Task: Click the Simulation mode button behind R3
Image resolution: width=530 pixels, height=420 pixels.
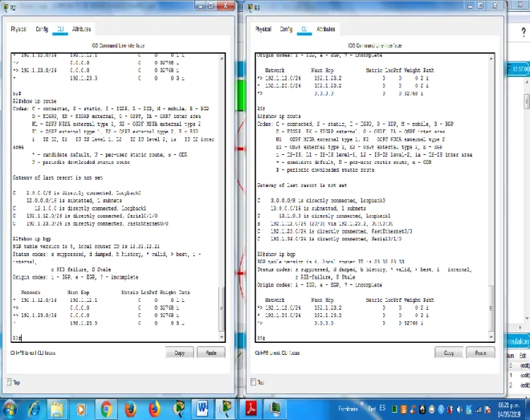Action: 518,341
